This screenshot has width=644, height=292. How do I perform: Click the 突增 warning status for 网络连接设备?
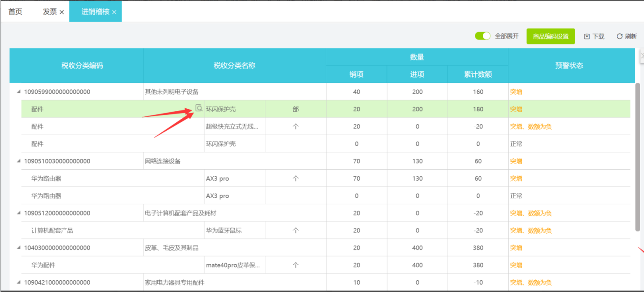516,161
